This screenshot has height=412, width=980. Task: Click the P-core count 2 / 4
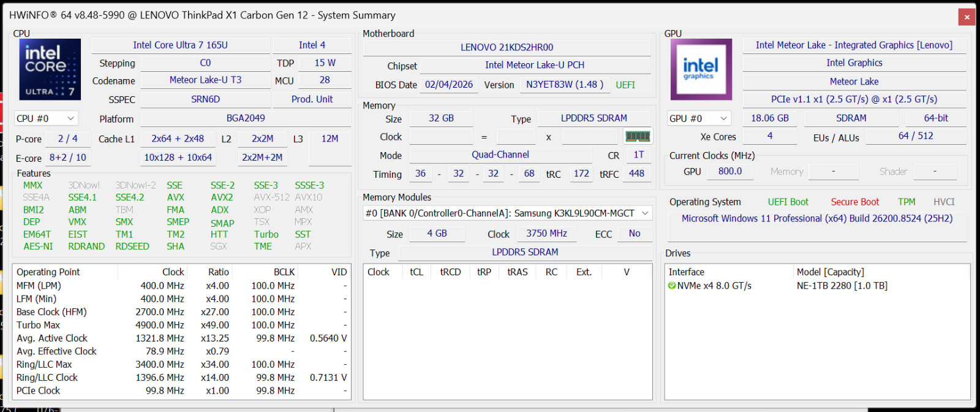(68, 139)
